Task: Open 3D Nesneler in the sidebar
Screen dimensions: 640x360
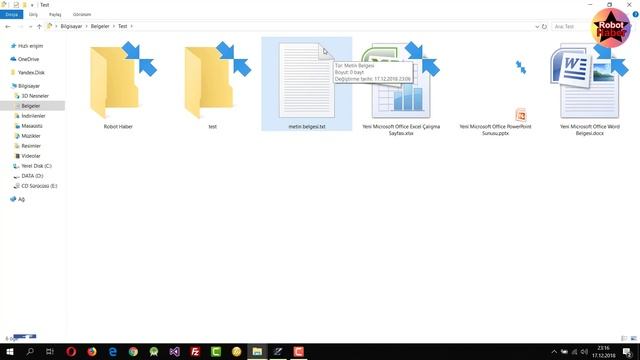Action: click(x=32, y=96)
